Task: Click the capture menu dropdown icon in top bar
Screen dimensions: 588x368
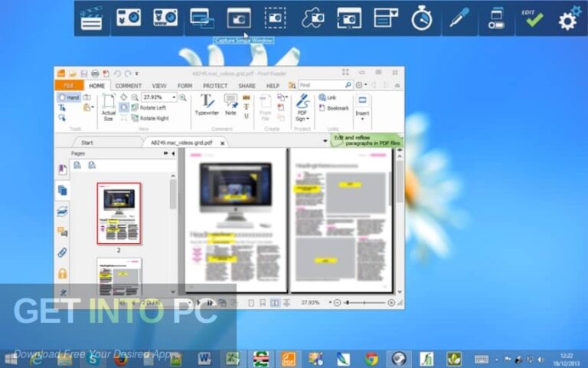Action: pyautogui.click(x=386, y=18)
